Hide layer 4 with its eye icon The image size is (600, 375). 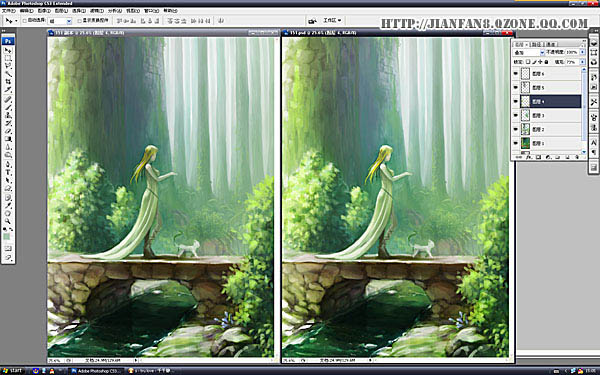coord(516,101)
